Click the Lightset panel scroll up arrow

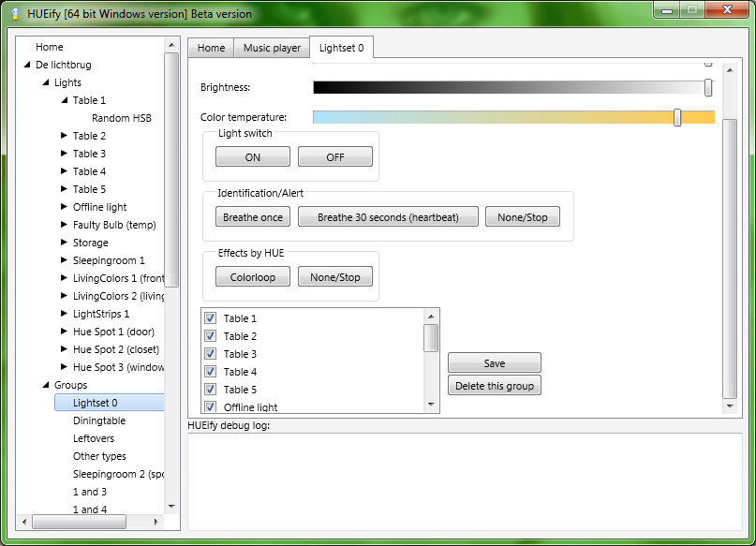[730, 70]
